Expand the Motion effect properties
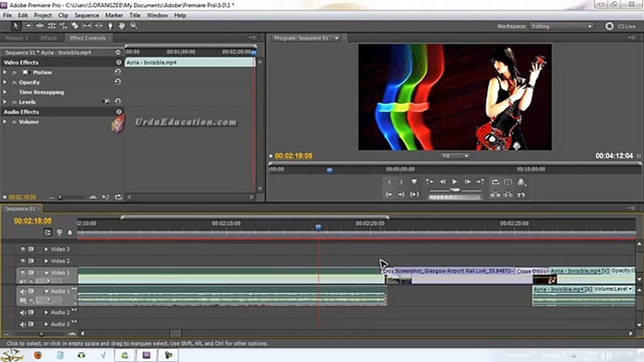This screenshot has height=362, width=644. coord(5,72)
